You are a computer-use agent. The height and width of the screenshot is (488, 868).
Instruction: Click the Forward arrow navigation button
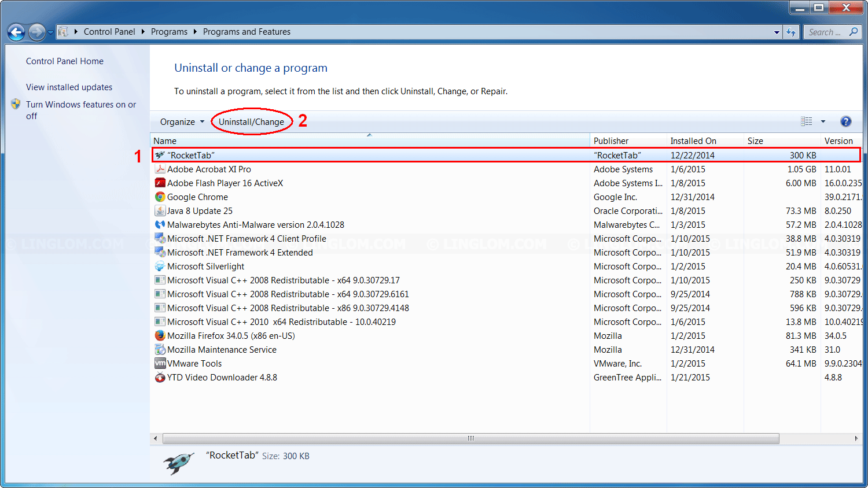[x=36, y=32]
